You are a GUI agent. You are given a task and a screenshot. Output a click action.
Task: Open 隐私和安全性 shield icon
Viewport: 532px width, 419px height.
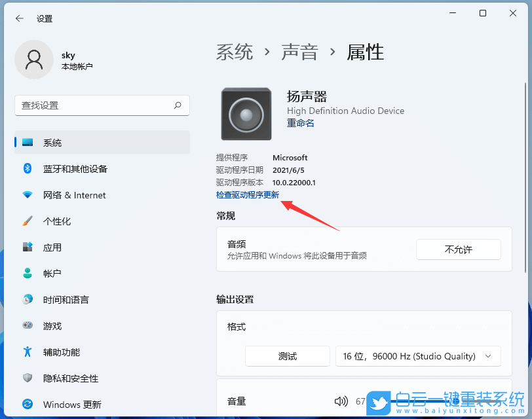(27, 378)
